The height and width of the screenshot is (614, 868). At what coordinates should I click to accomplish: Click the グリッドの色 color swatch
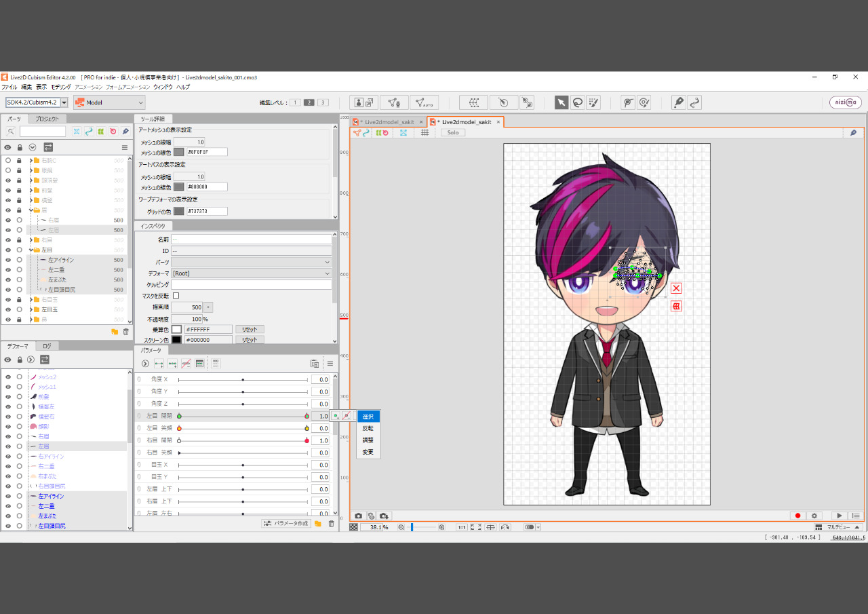pos(179,211)
